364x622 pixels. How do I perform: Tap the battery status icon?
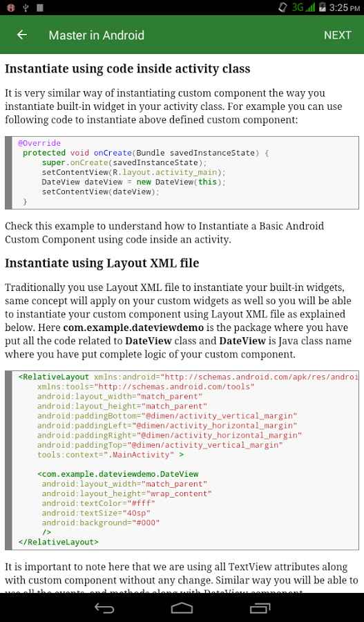tap(322, 7)
